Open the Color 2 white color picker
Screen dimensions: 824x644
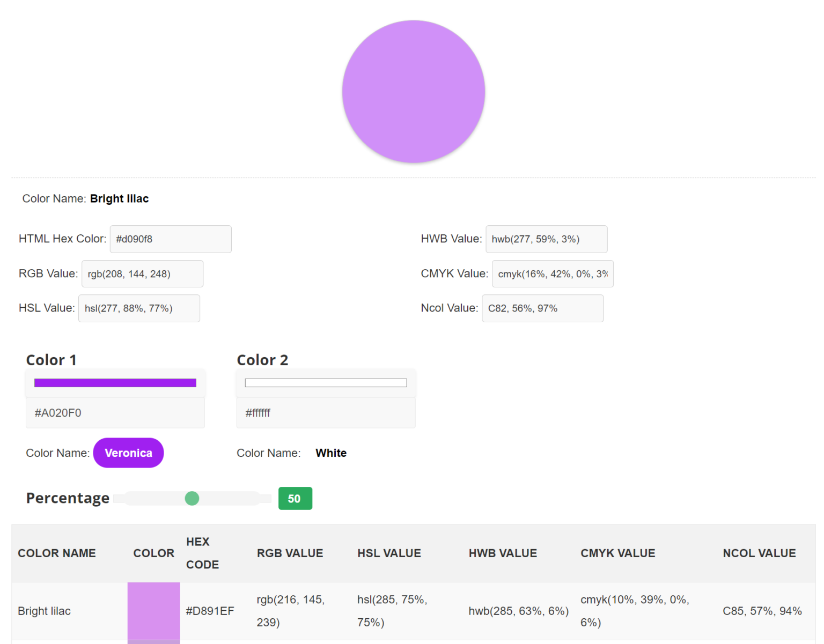point(326,383)
